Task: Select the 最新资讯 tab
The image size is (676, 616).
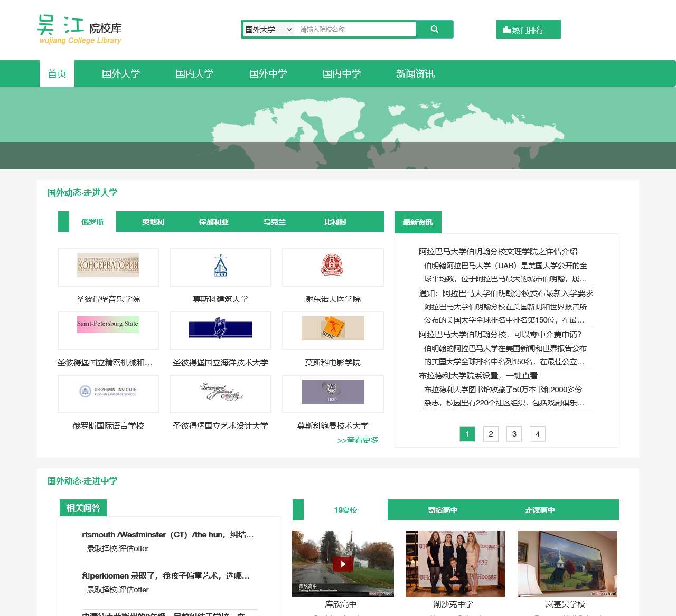Action: pyautogui.click(x=418, y=222)
